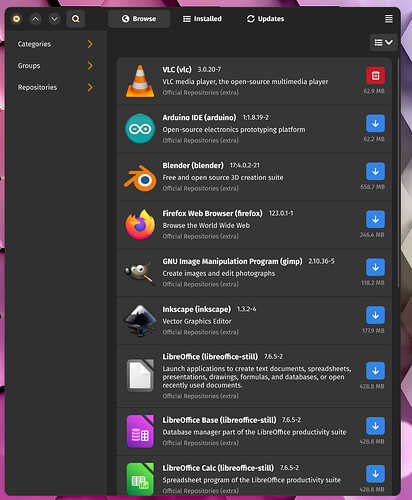
Task: Click the Blender logo icon
Action: (x=140, y=177)
